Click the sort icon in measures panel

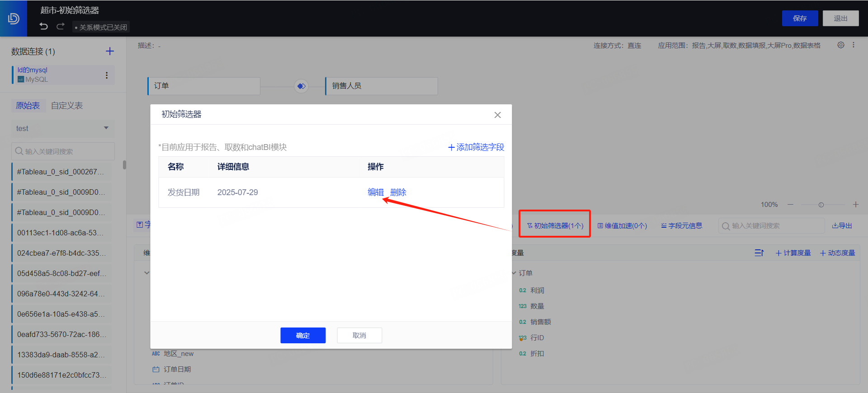coord(759,253)
